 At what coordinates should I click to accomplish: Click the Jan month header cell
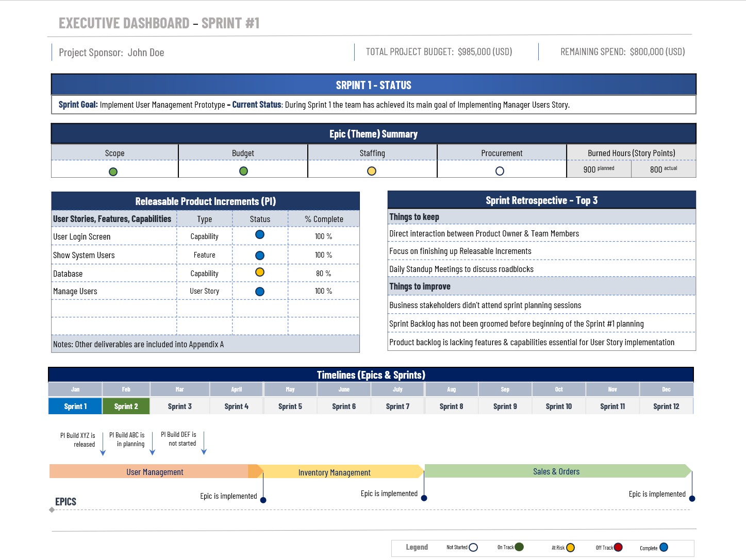point(75,389)
